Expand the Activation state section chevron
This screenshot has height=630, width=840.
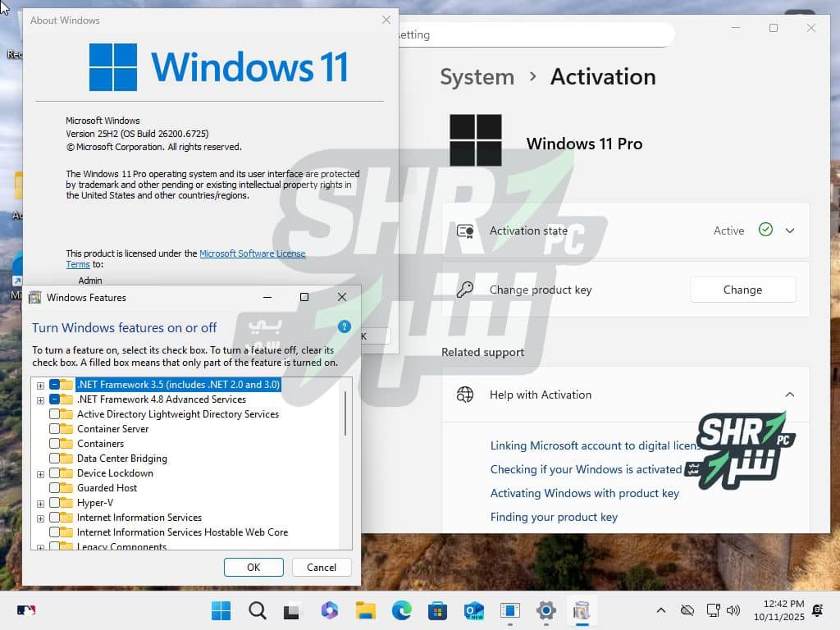[x=790, y=231]
